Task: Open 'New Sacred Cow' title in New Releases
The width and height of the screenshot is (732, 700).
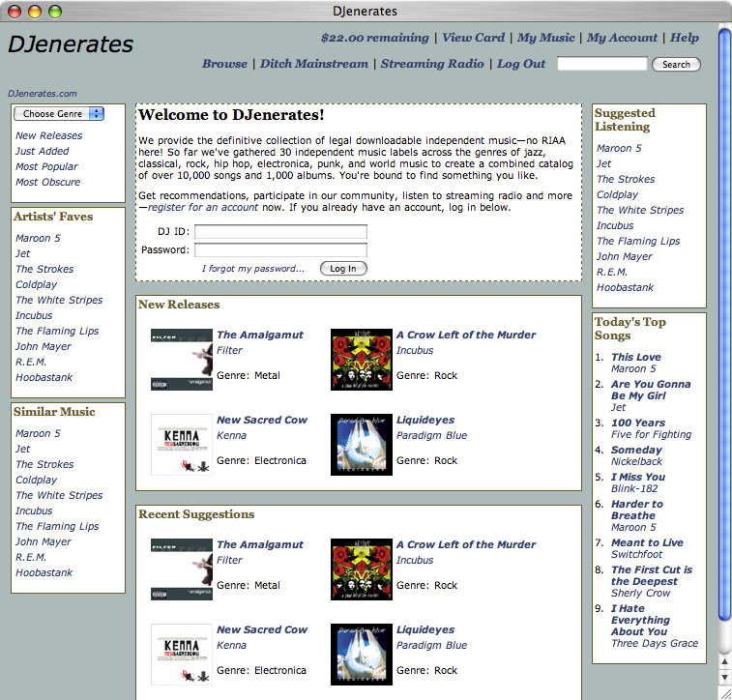Action: pyautogui.click(x=262, y=420)
